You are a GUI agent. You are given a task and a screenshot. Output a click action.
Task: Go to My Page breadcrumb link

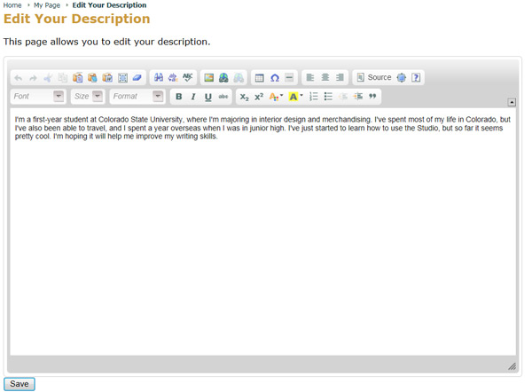pos(47,5)
